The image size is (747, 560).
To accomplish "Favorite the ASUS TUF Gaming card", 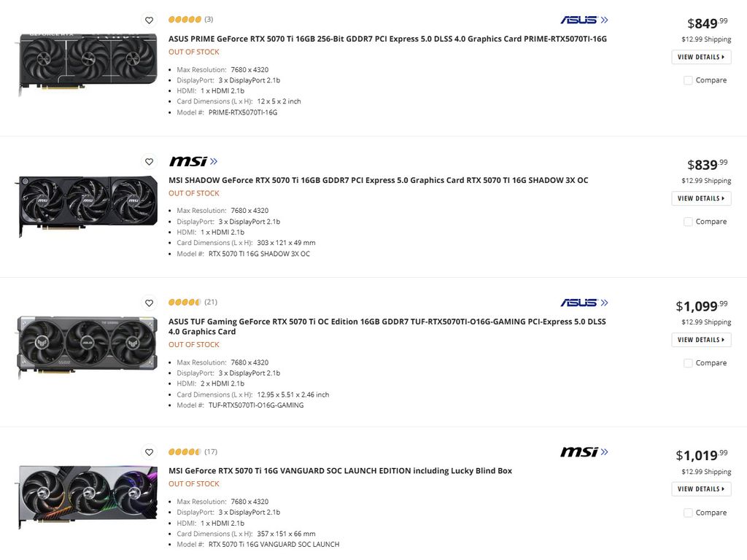I will click(149, 303).
